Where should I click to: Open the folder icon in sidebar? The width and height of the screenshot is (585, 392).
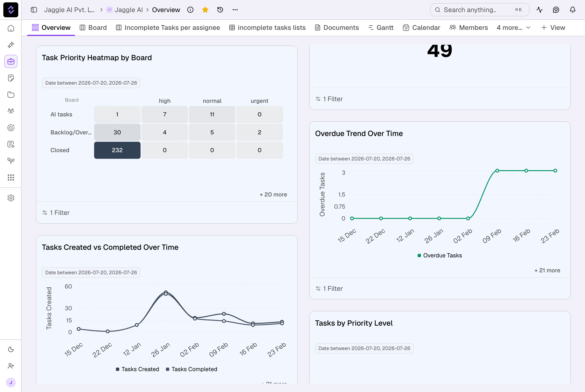coord(11,95)
